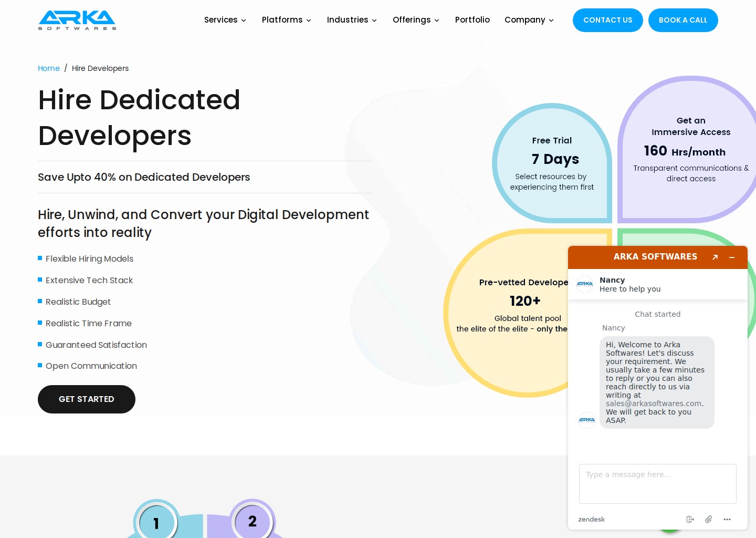Image resolution: width=756 pixels, height=538 pixels.
Task: Minimize the Arka Softwares chat widget
Action: (732, 257)
